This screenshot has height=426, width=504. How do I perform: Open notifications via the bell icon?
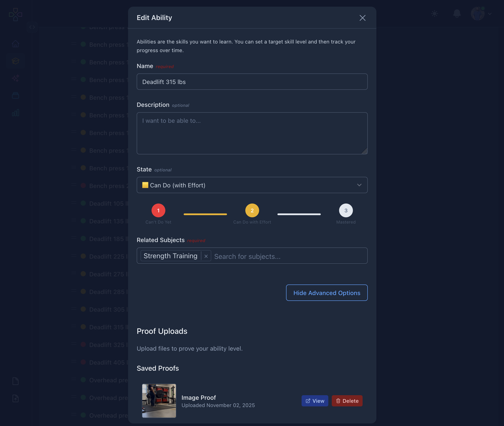click(457, 14)
